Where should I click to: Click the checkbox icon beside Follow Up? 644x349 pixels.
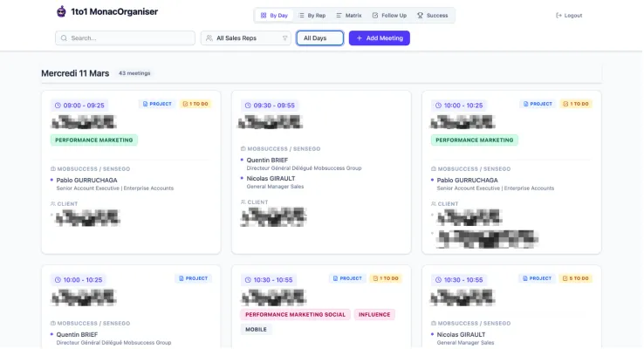[x=375, y=16]
